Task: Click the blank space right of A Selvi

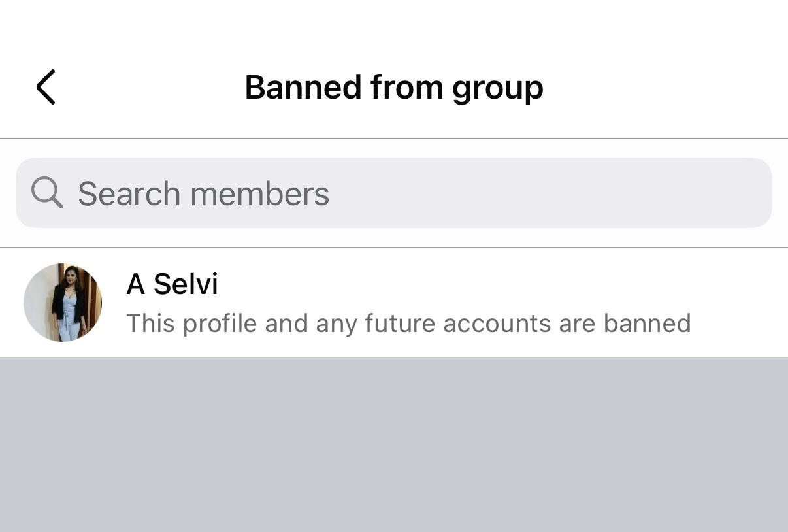Action: click(x=497, y=284)
